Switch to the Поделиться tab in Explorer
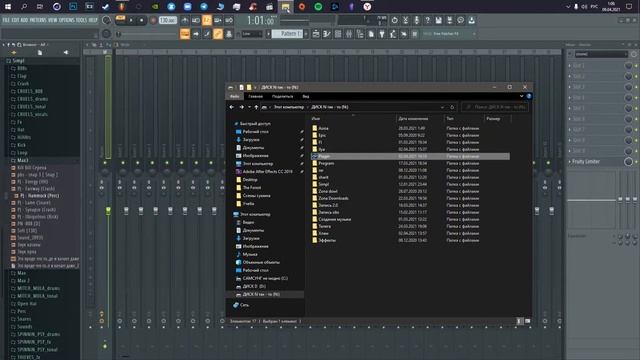 click(282, 96)
